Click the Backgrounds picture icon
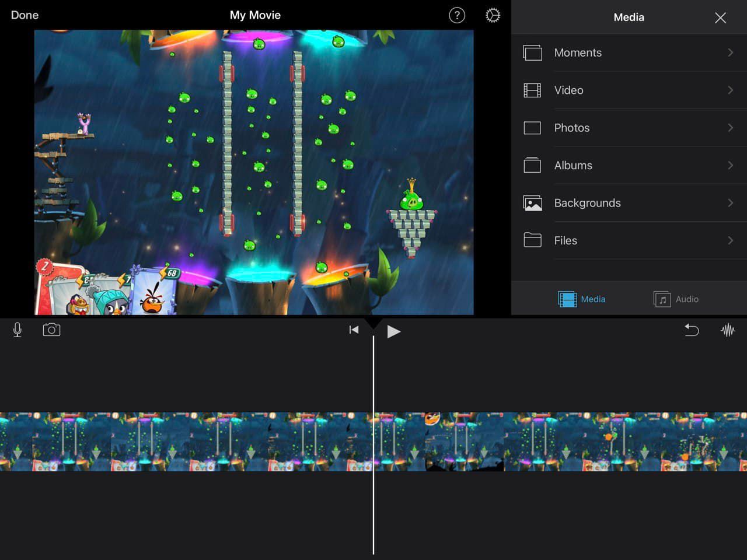This screenshot has width=747, height=560. tap(532, 203)
